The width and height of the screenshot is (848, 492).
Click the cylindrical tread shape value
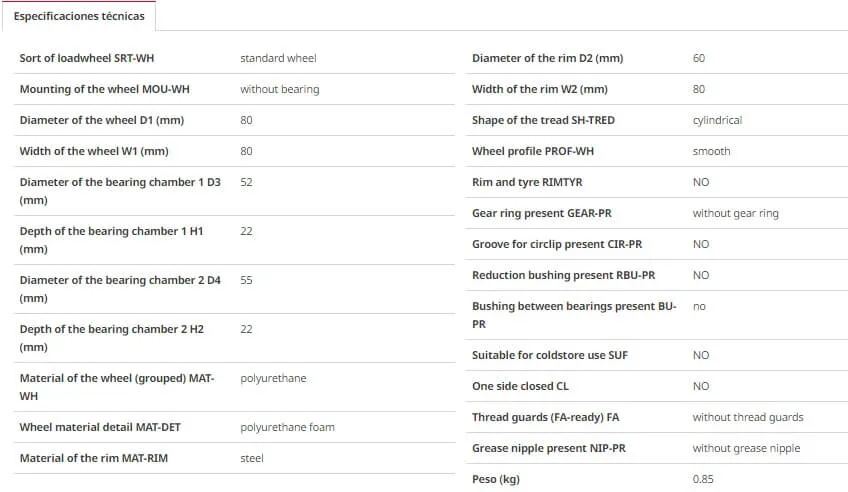717,120
